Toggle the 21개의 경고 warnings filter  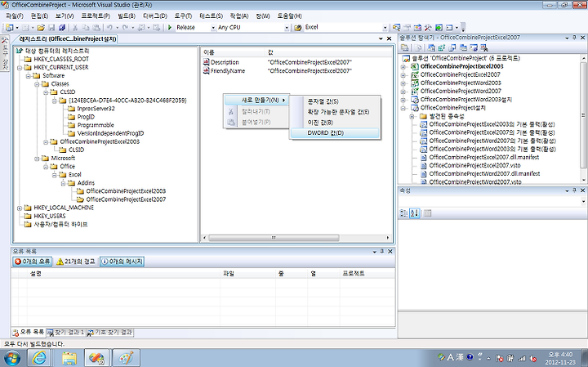pos(75,262)
